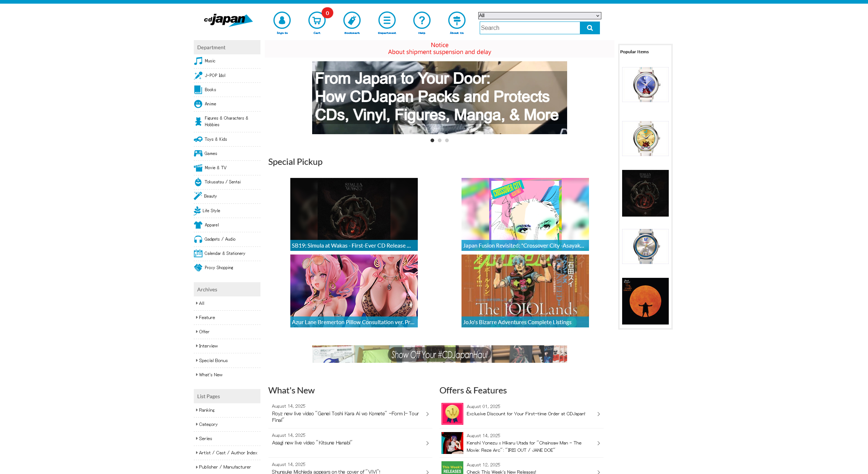This screenshot has height=474, width=868.
Task: Open the SB19 Simula at Wakas pickup
Action: pyautogui.click(x=354, y=214)
